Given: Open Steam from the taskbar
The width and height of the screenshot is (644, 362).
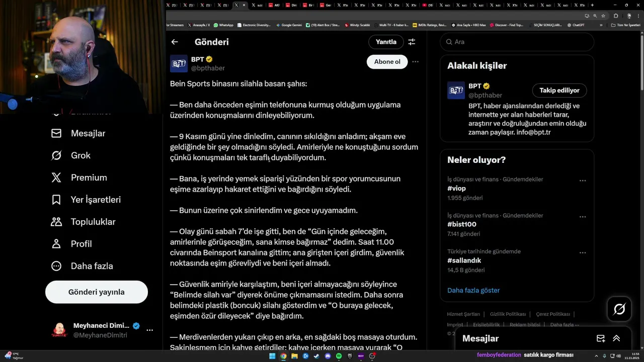Looking at the screenshot, I should coord(316,356).
